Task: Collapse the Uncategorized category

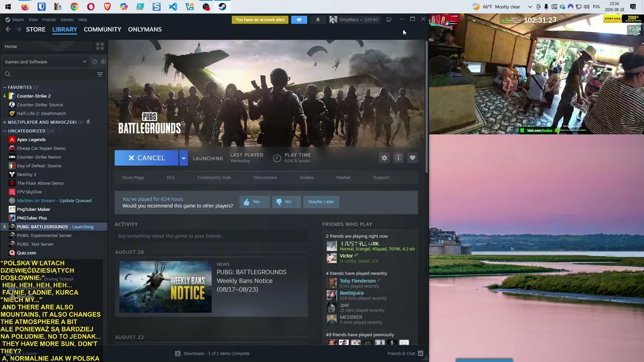Action: tap(5, 131)
